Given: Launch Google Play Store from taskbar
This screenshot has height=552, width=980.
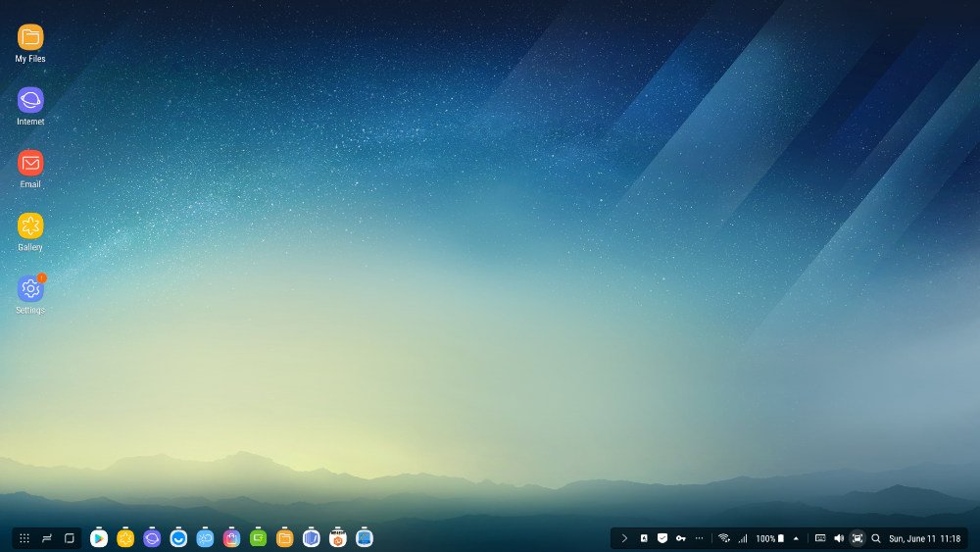Looking at the screenshot, I should [x=99, y=538].
